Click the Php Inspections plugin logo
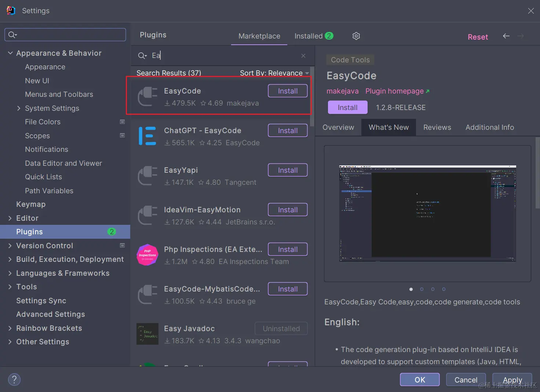This screenshot has width=540, height=392. click(147, 255)
